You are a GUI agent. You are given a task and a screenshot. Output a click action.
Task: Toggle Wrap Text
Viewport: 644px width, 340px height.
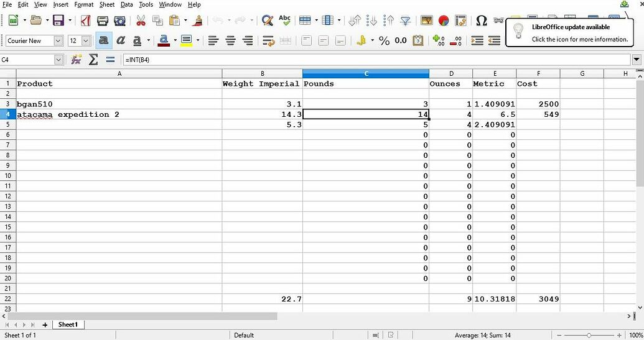pyautogui.click(x=269, y=40)
